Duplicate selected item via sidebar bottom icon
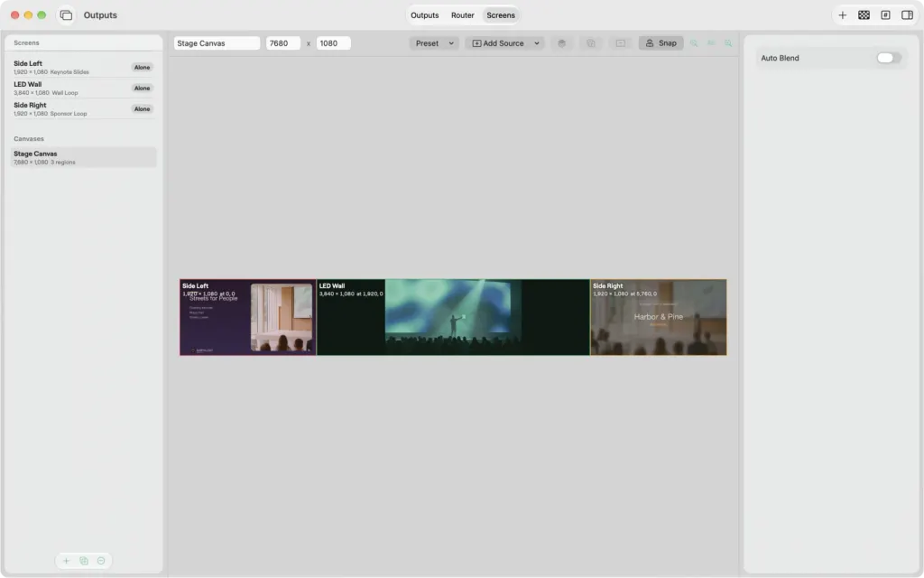Screen dimensions: 924x578 [x=84, y=561]
